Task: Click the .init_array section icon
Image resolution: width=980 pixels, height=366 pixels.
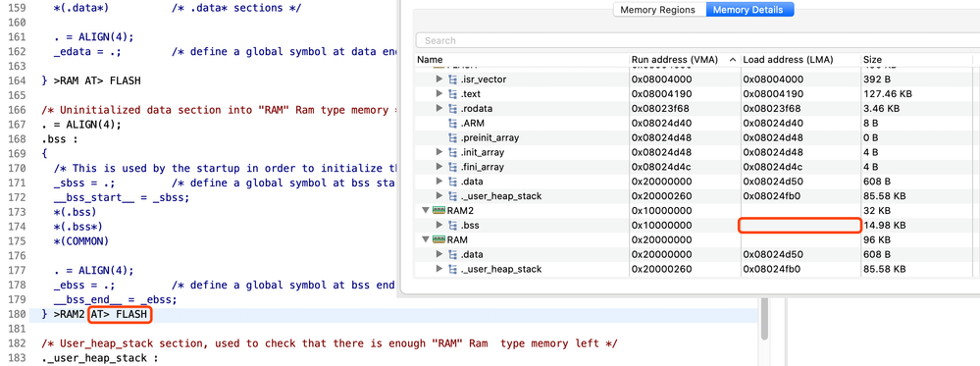Action: [452, 152]
